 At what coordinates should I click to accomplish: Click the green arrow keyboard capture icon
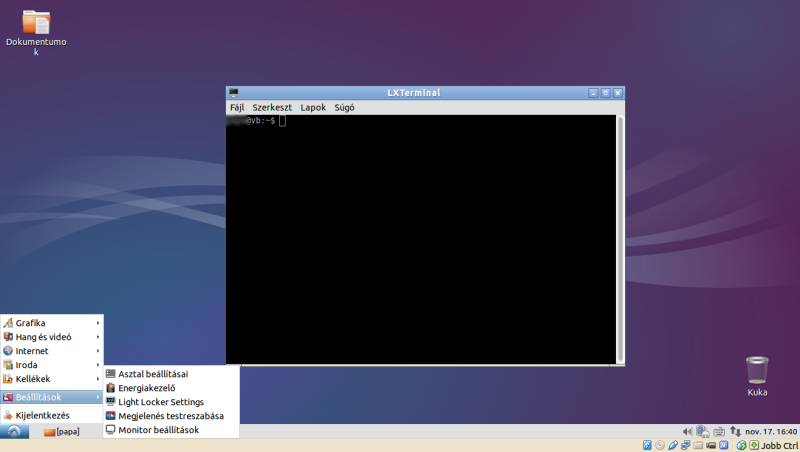pyautogui.click(x=754, y=445)
